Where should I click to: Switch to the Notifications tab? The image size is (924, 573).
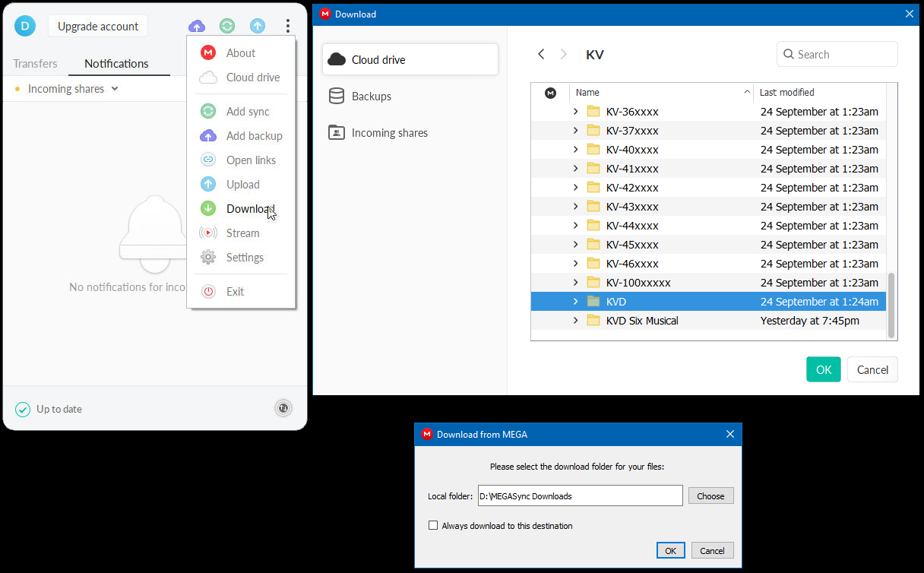116,64
